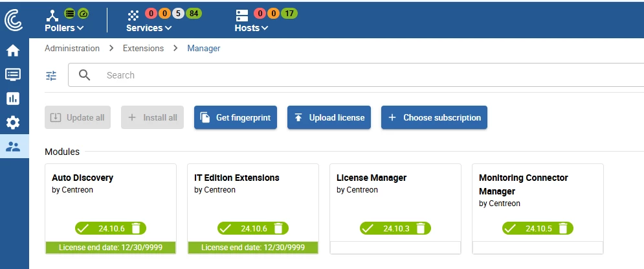
Task: Click the poller latency gauge icon
Action: (83, 14)
